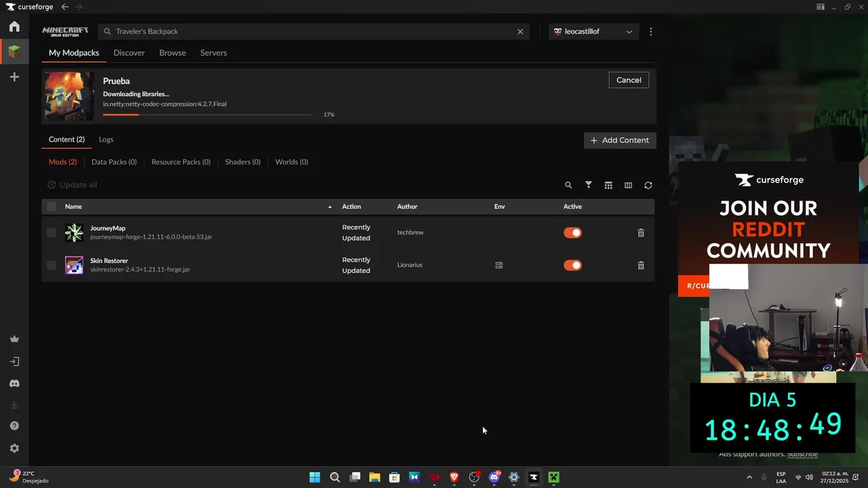The height and width of the screenshot is (488, 868).
Task: Open the Discord icon in sidebar
Action: (14, 384)
